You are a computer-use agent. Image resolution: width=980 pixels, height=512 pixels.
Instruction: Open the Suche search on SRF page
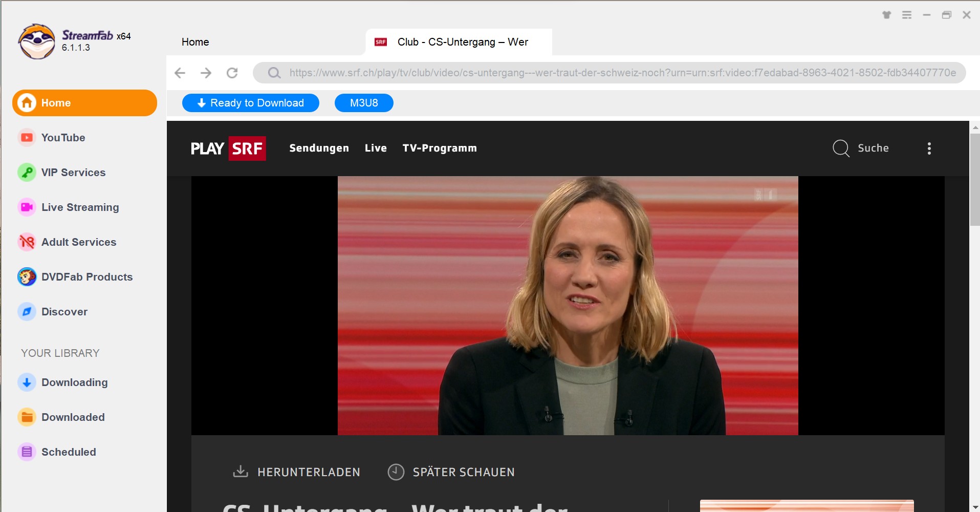[861, 148]
